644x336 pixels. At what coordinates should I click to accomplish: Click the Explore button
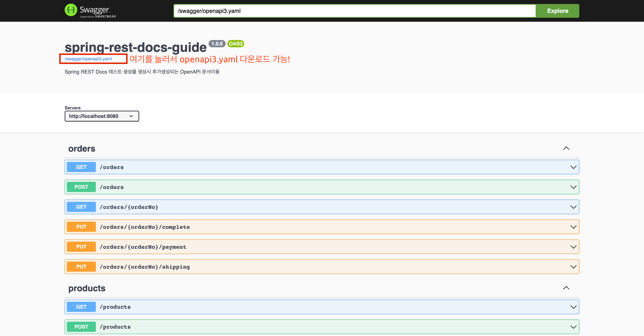(x=557, y=11)
